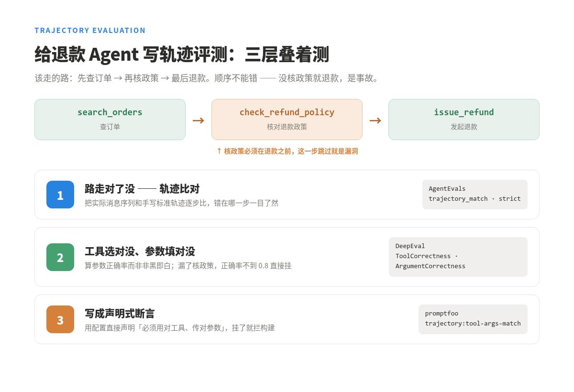Click the 核对退款政策 caption
Viewport: 574px width, 392px height.
point(287,127)
